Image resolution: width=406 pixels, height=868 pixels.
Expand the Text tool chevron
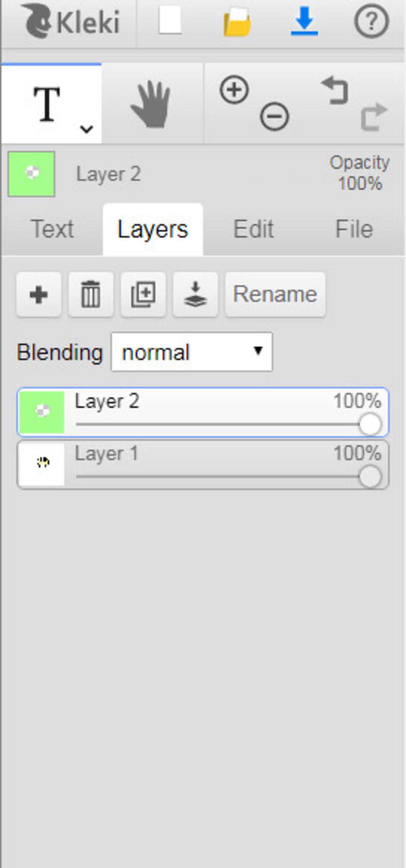86,129
